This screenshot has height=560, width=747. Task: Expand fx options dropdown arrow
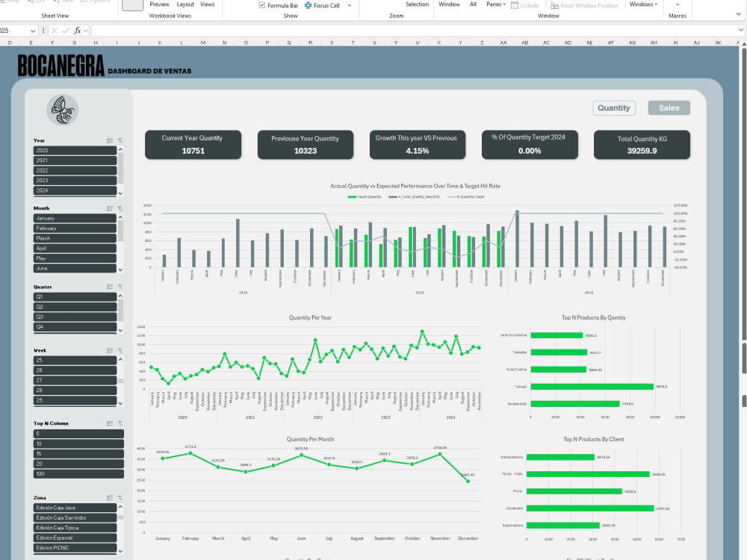tap(86, 31)
